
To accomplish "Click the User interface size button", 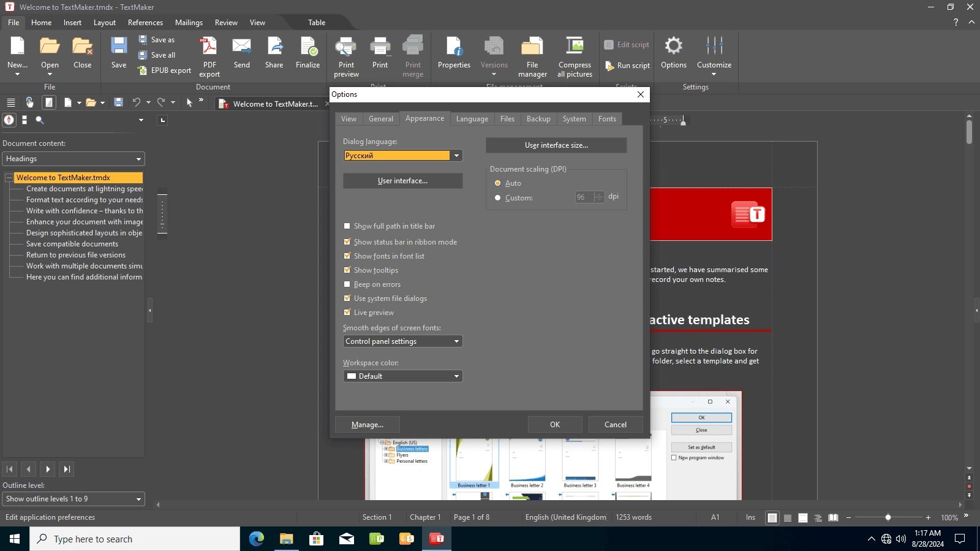I will pyautogui.click(x=556, y=145).
